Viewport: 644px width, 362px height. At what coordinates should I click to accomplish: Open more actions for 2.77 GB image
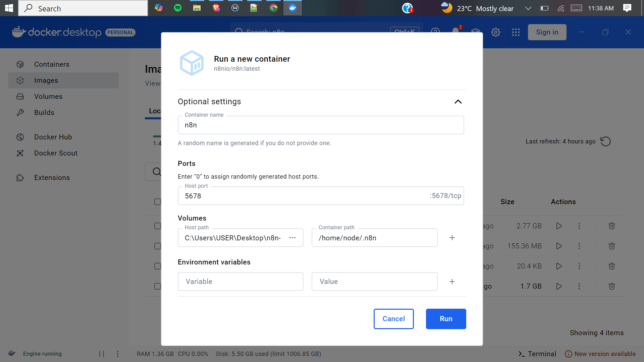tap(579, 226)
